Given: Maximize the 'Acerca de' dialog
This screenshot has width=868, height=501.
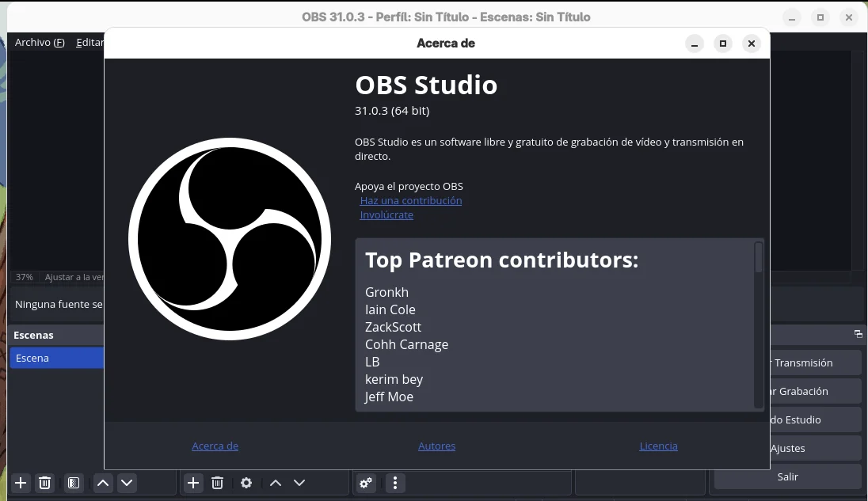Looking at the screenshot, I should coord(723,43).
